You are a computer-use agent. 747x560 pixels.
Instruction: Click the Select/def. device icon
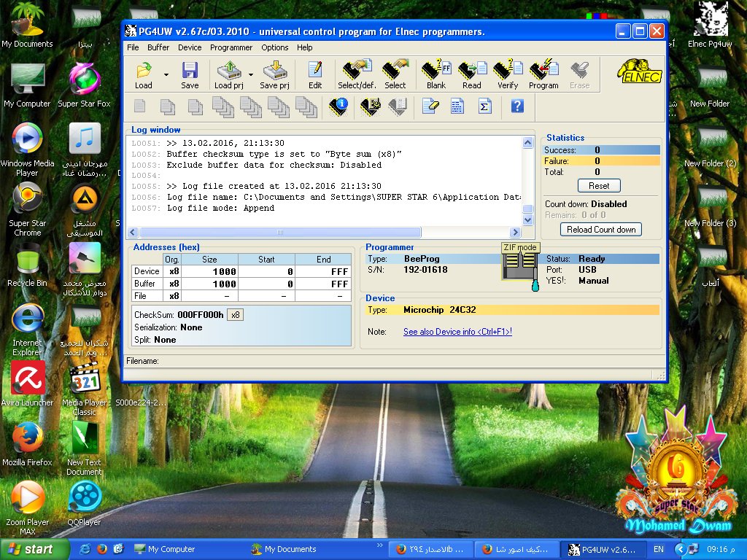coord(357,75)
